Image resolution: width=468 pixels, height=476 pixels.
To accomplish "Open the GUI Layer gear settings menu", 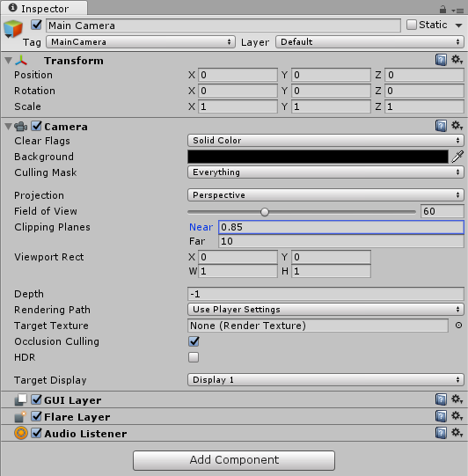I will (x=457, y=399).
